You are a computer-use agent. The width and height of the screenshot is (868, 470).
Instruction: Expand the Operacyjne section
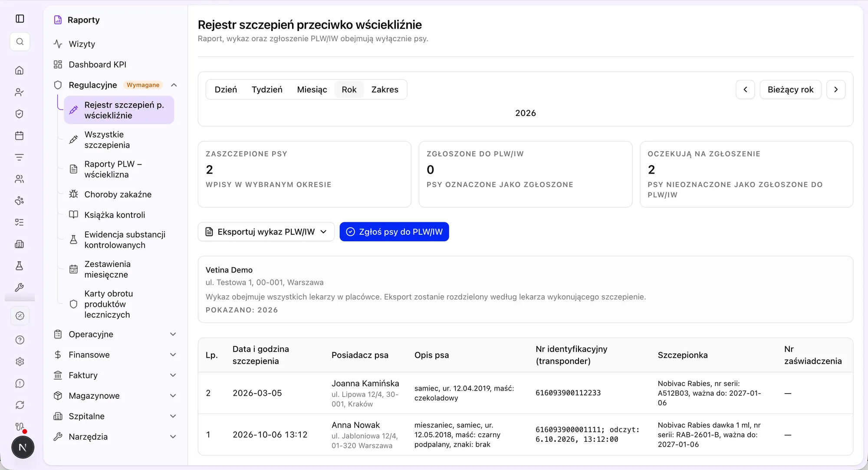pyautogui.click(x=173, y=334)
